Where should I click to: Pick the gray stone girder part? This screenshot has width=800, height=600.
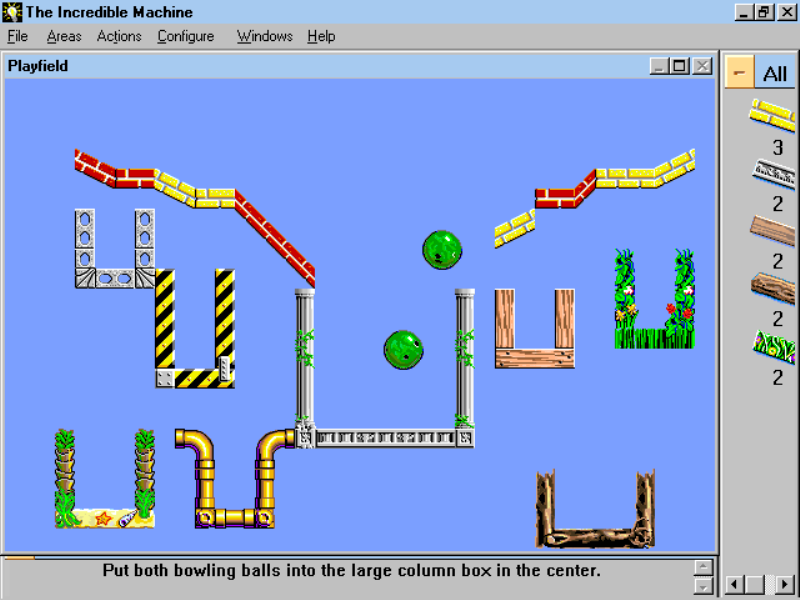[x=772, y=173]
